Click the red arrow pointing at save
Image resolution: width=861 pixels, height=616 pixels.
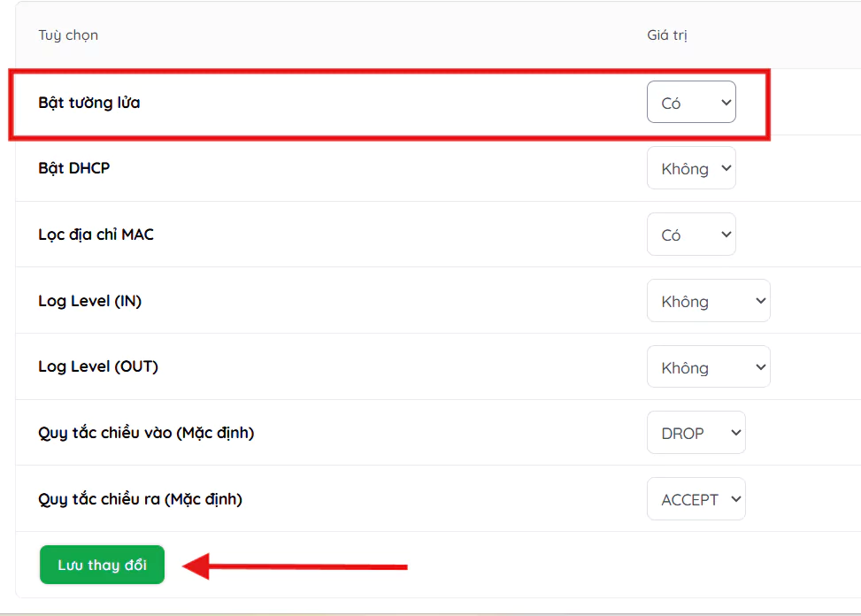tap(294, 566)
